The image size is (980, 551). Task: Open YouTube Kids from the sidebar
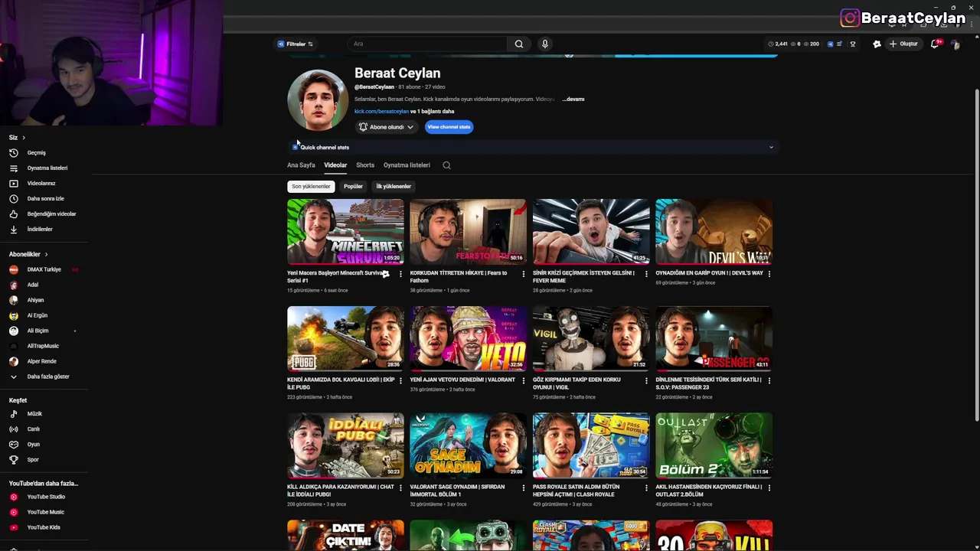(44, 527)
